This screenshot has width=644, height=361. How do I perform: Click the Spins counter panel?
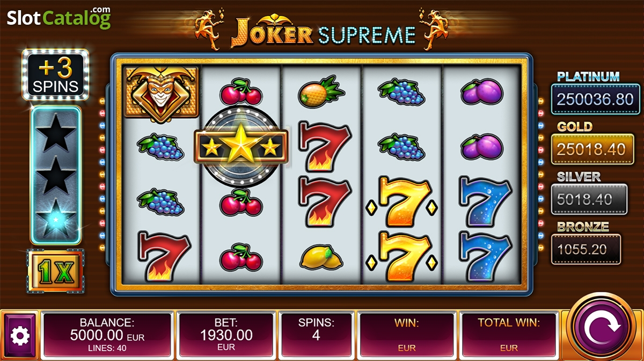[x=316, y=334]
